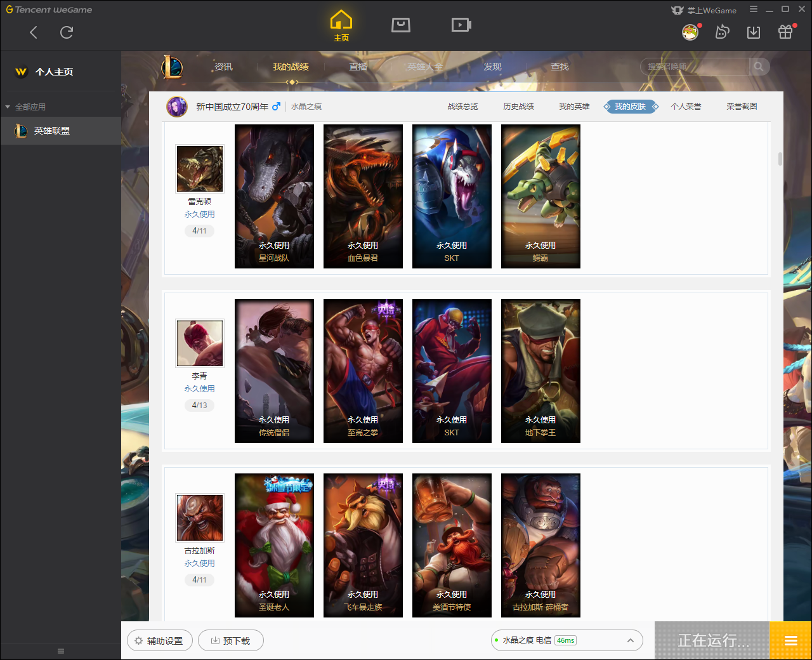Click the sidebar grip handle at bottom
The image size is (812, 660).
(61, 651)
